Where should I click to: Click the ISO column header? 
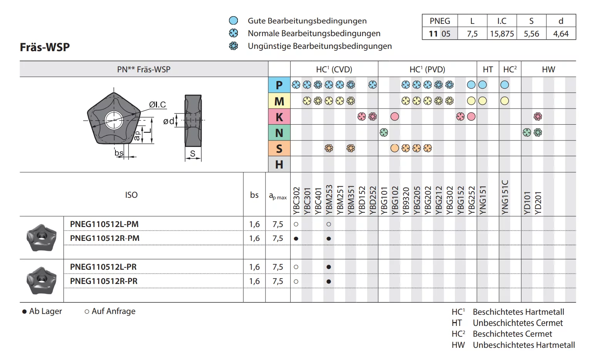tap(131, 195)
